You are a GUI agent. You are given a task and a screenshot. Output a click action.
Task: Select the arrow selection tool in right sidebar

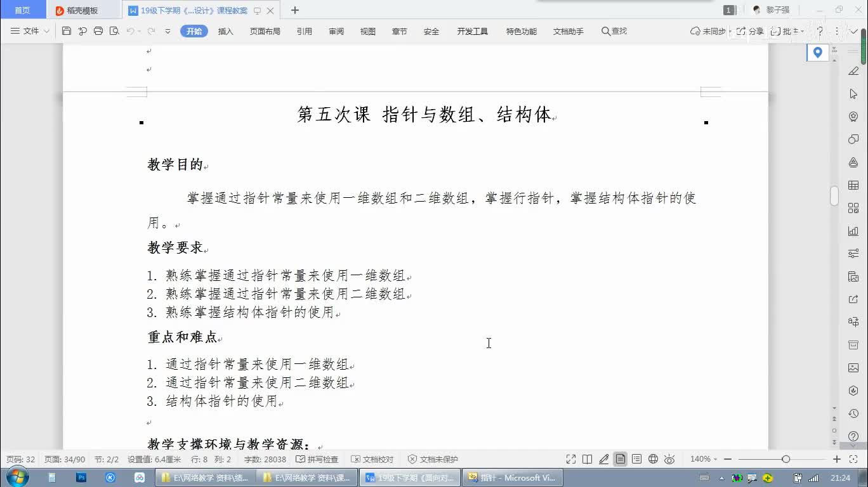tap(853, 94)
